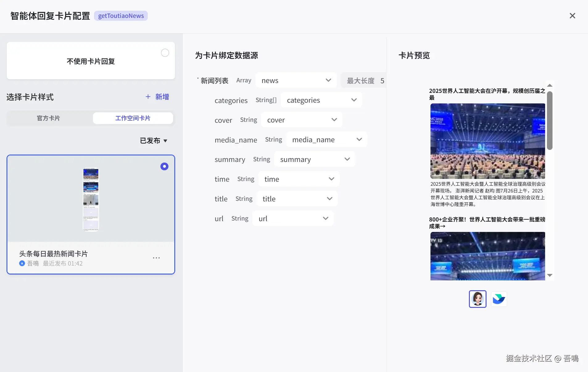
Task: Click the 吾鳴 author avatar icon
Action: [22, 263]
